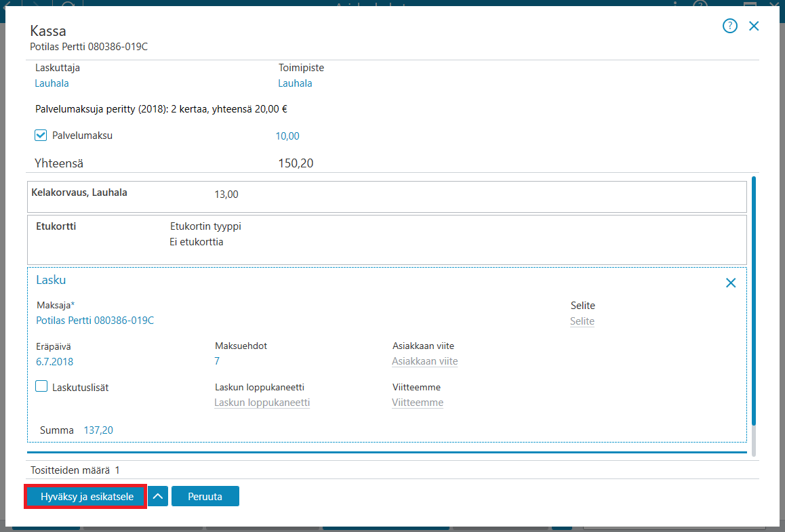Click the Viitteemme input field
Screen dimensions: 785x532
point(418,403)
